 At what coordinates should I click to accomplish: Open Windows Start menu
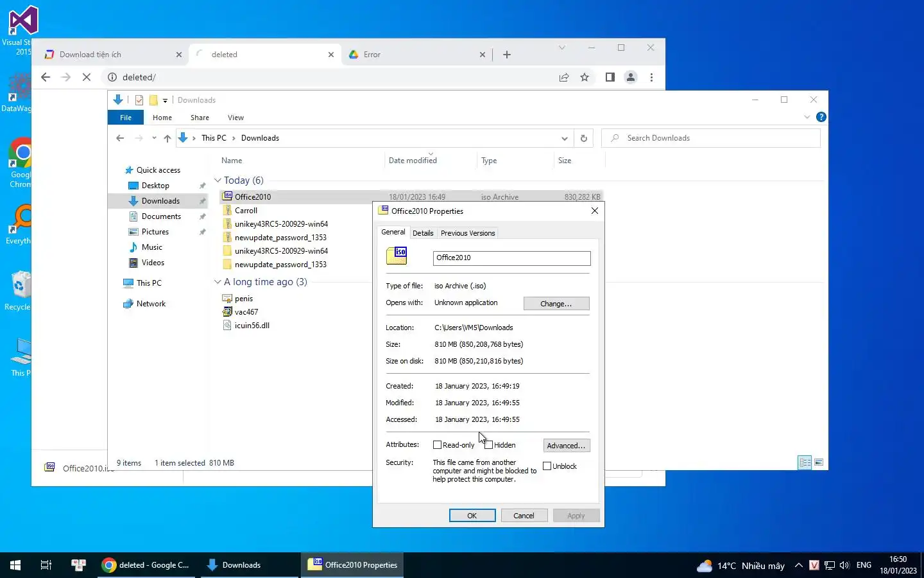click(x=15, y=565)
